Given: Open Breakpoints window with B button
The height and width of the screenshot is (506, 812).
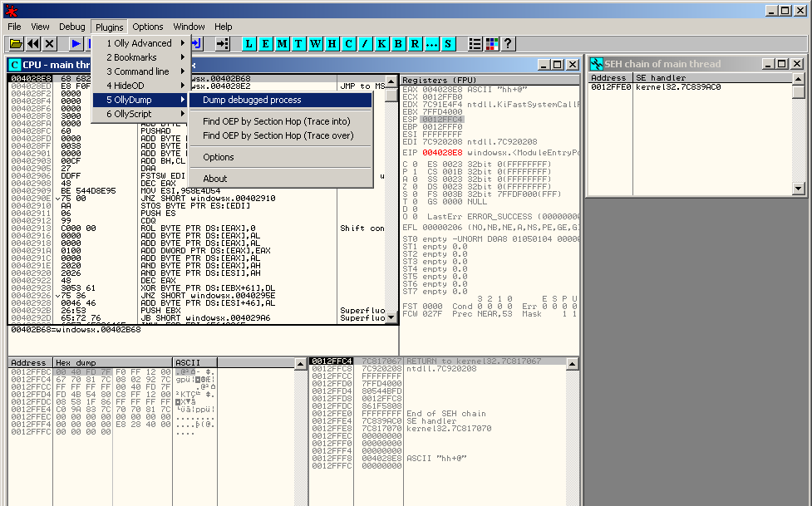Looking at the screenshot, I should click(399, 43).
